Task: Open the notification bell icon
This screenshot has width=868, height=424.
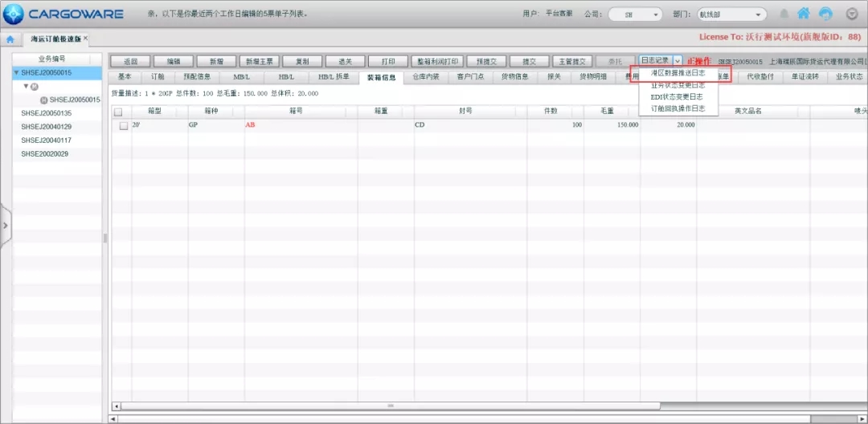Action: 784,14
